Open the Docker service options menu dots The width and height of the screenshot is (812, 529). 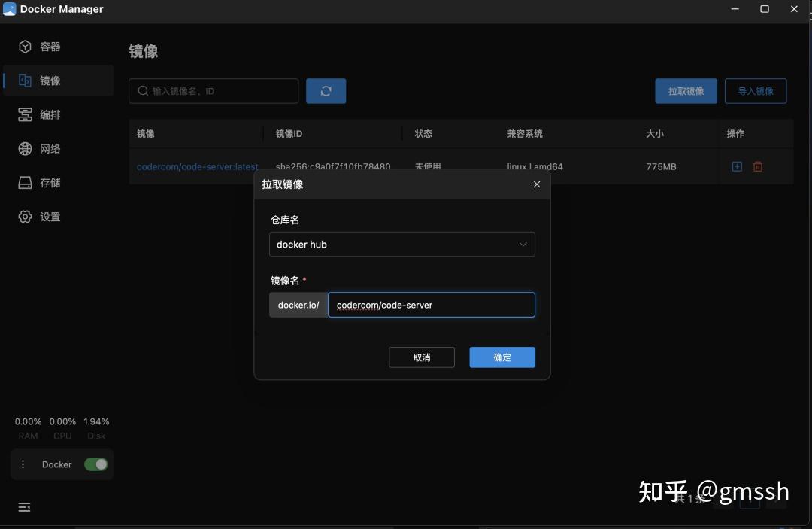click(23, 464)
